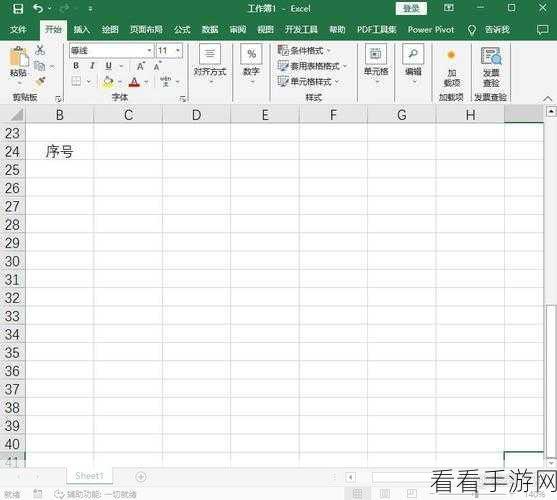557x500 pixels.
Task: Open 单元格样式 menu
Action: click(309, 82)
